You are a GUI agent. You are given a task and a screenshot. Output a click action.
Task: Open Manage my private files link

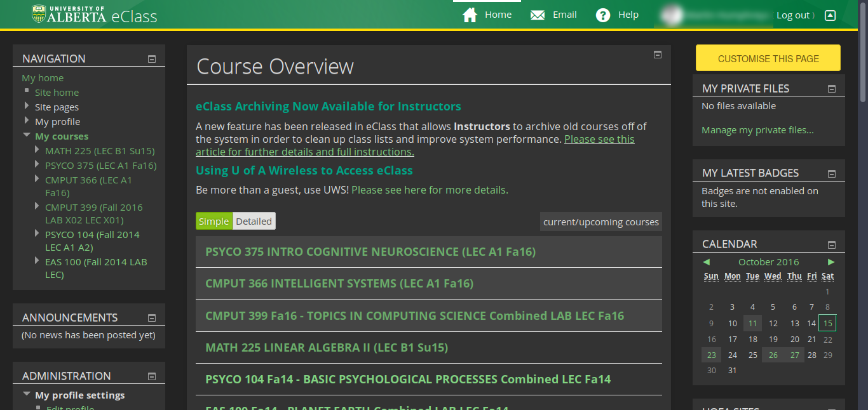(757, 130)
